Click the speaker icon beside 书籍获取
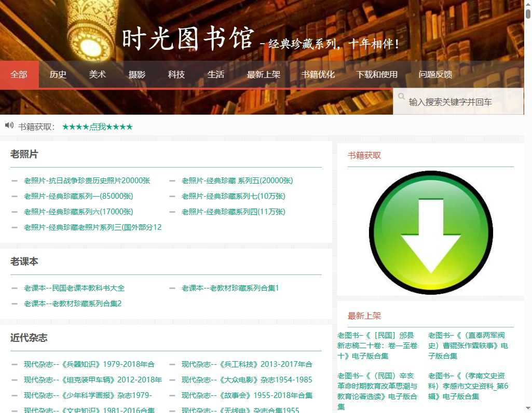Viewport: 532px width, 413px height. tap(9, 126)
